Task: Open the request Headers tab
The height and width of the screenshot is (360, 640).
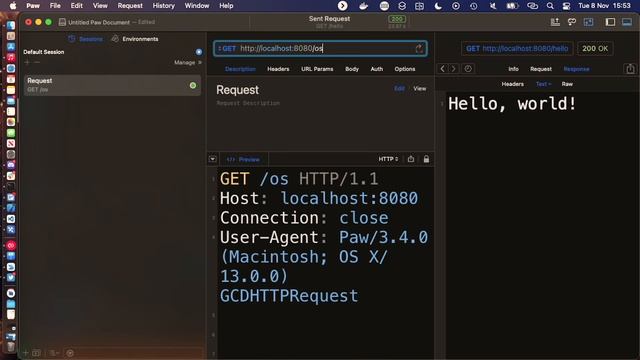Action: coord(278,69)
